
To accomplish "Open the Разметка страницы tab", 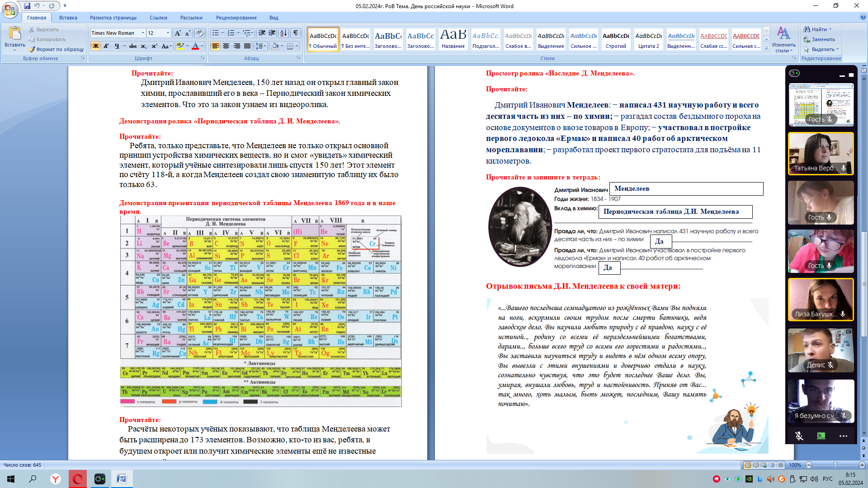I will [x=113, y=18].
